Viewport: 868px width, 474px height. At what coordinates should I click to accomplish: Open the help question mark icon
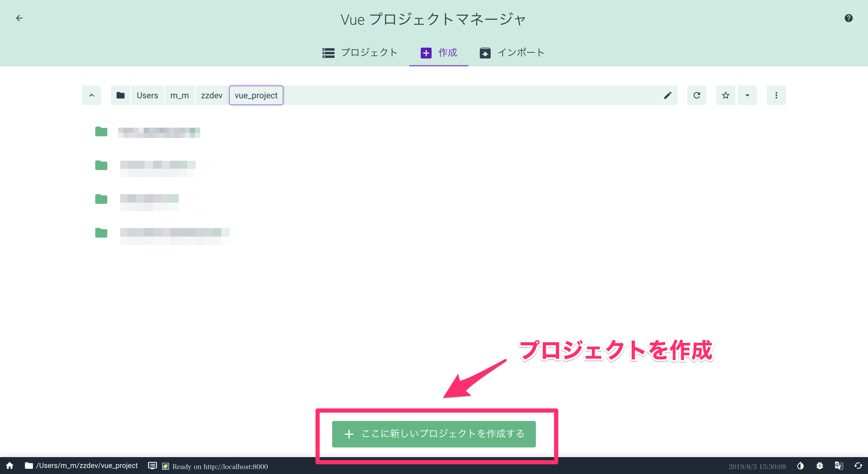(x=848, y=18)
